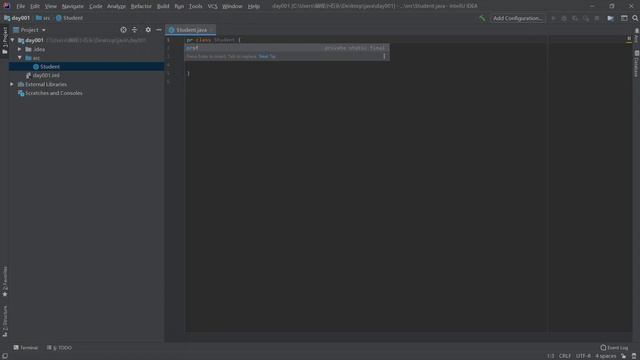Open the Window menu
Image resolution: width=640 pixels, height=360 pixels.
click(x=232, y=6)
